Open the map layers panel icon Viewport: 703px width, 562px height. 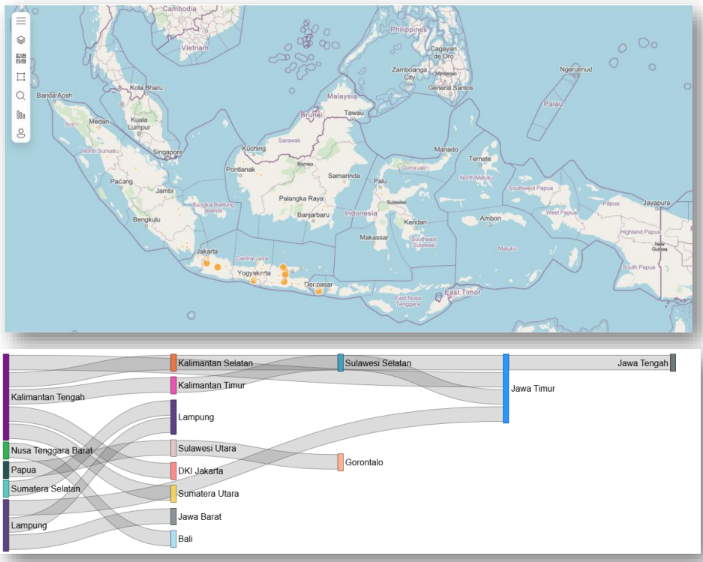click(20, 40)
